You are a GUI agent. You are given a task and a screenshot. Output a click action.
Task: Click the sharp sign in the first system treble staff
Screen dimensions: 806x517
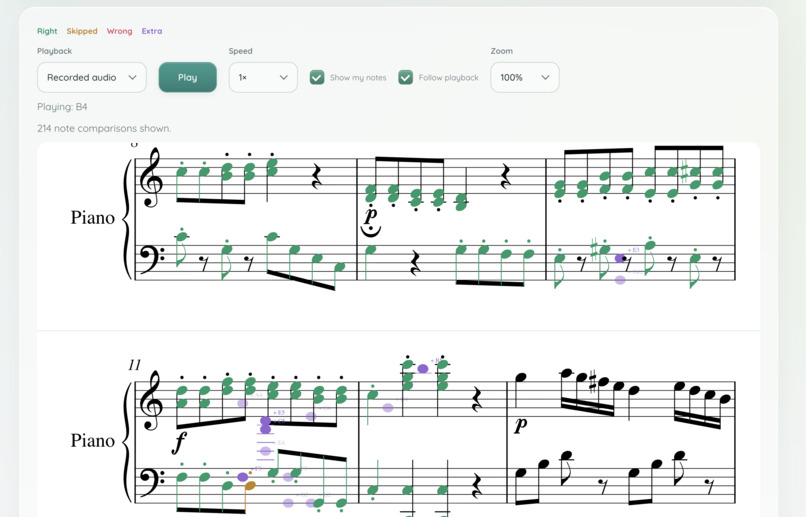tap(684, 172)
